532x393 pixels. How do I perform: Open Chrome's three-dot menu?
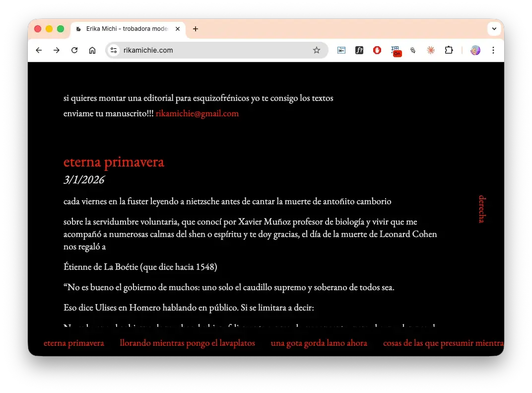coord(493,50)
